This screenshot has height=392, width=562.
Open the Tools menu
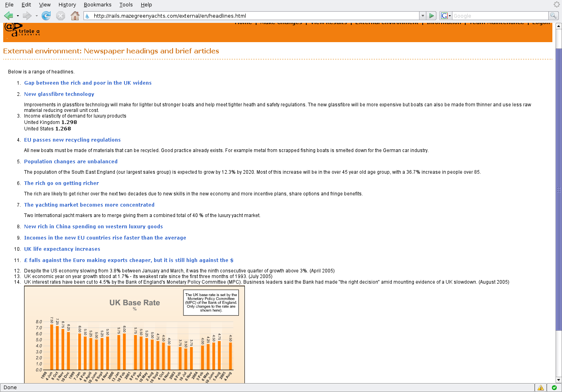pos(126,4)
